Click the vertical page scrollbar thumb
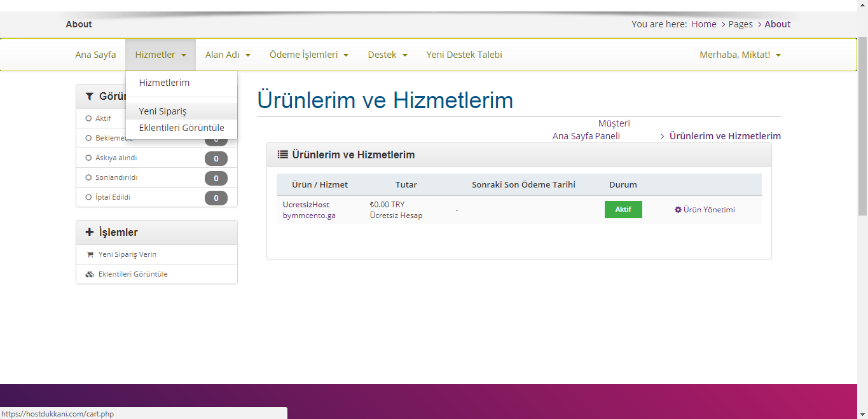Image resolution: width=868 pixels, height=419 pixels. tap(863, 125)
